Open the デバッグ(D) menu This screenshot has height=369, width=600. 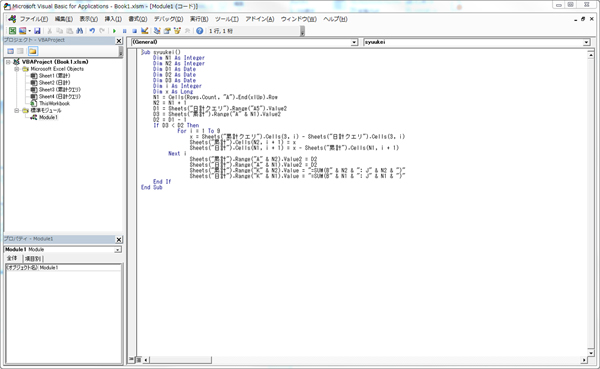(x=168, y=19)
